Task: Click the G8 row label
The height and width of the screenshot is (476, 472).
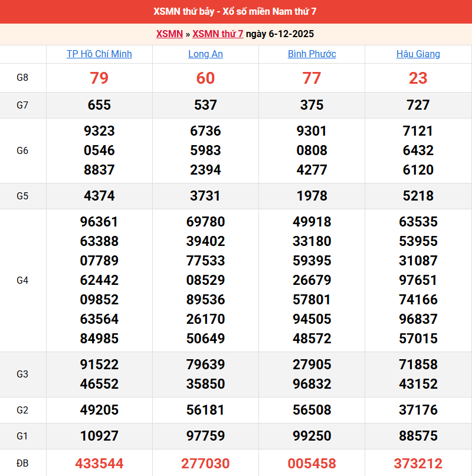Action: tap(22, 78)
